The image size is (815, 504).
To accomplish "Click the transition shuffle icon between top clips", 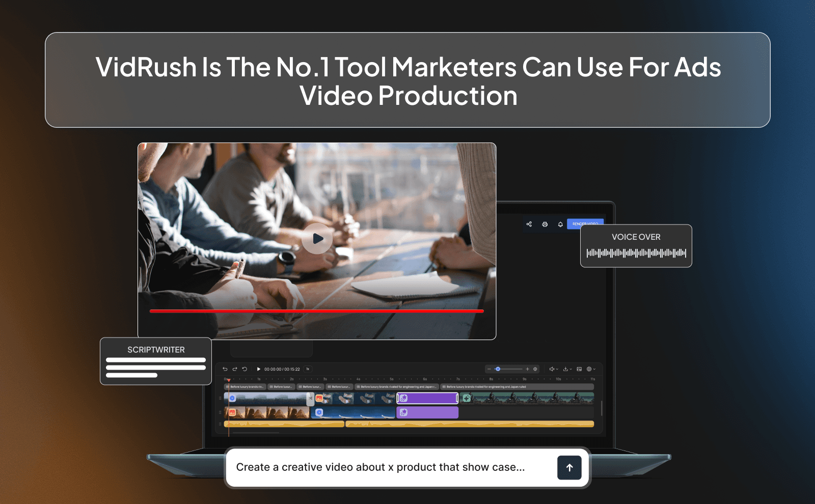I will point(310,398).
